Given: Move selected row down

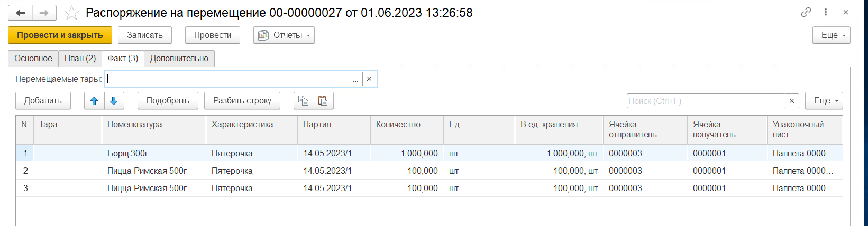Looking at the screenshot, I should click(x=114, y=101).
